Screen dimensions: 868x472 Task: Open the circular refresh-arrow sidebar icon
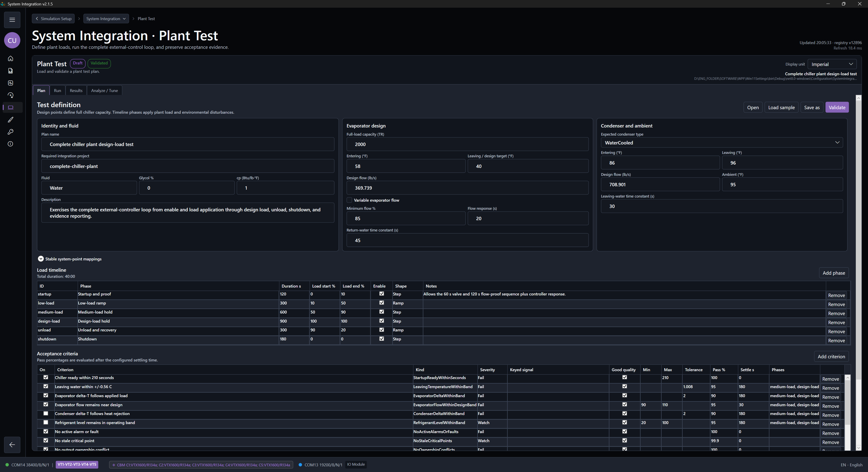pyautogui.click(x=10, y=95)
